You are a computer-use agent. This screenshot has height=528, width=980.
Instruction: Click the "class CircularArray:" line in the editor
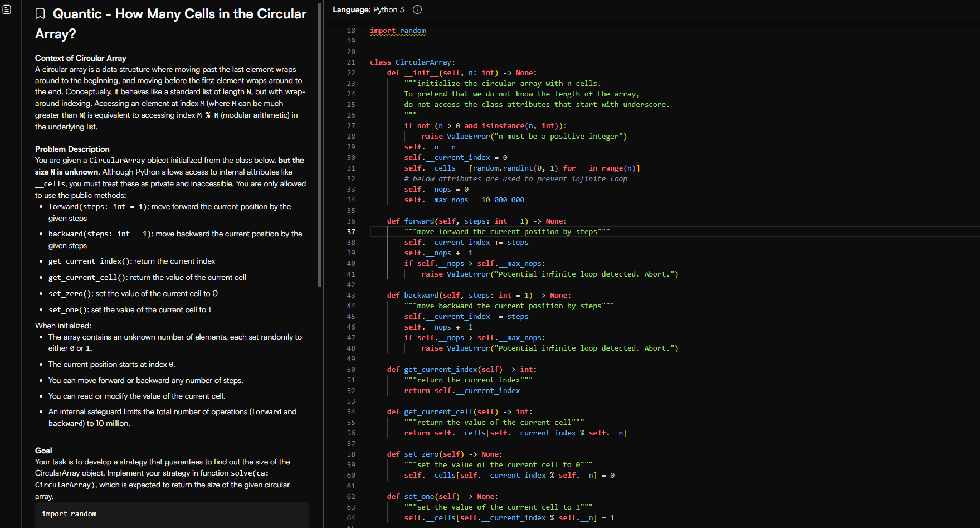[x=412, y=62]
